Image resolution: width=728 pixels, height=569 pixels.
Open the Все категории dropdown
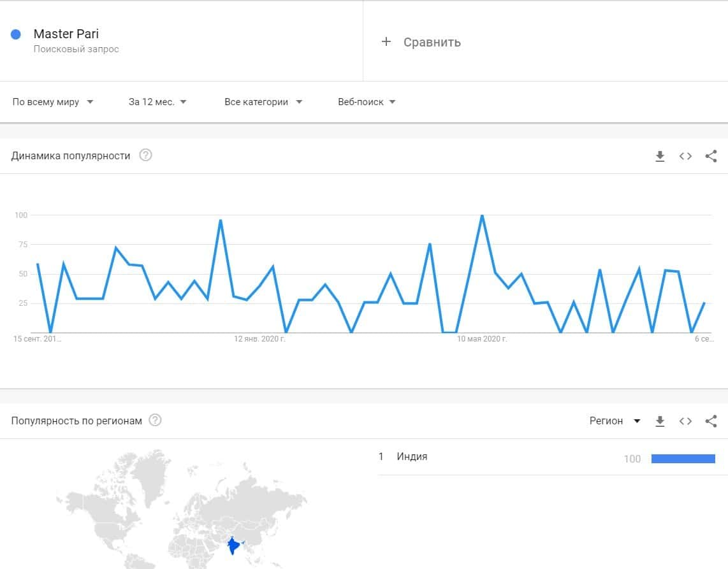click(x=263, y=102)
